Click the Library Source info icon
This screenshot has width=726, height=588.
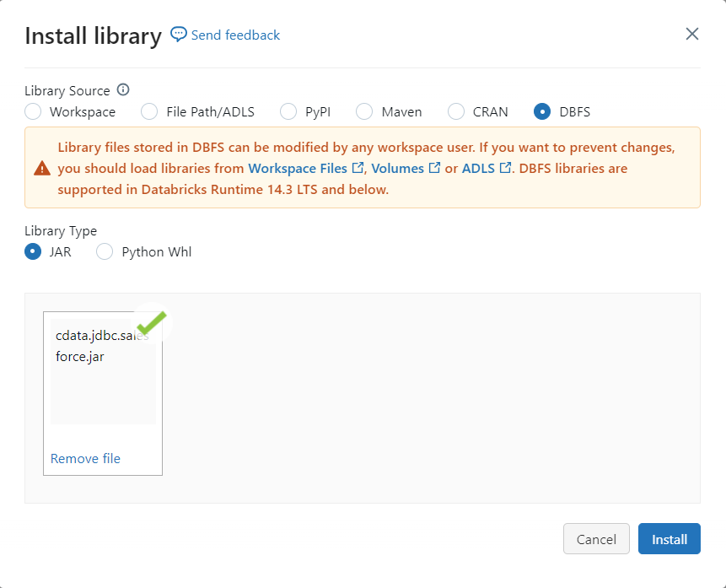pos(123,89)
